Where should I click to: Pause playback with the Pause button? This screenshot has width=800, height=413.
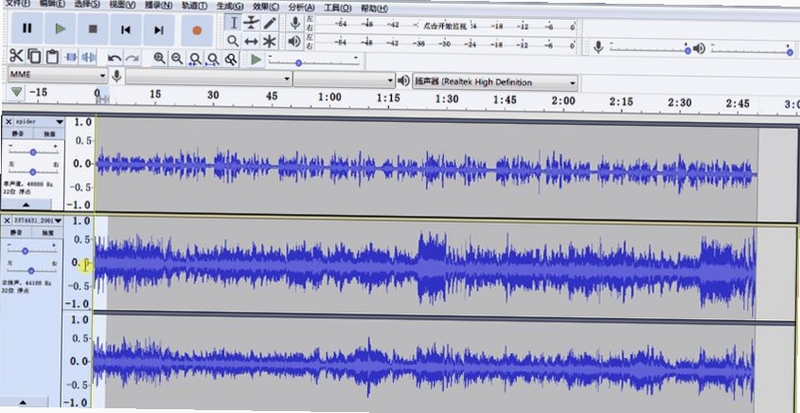(27, 29)
